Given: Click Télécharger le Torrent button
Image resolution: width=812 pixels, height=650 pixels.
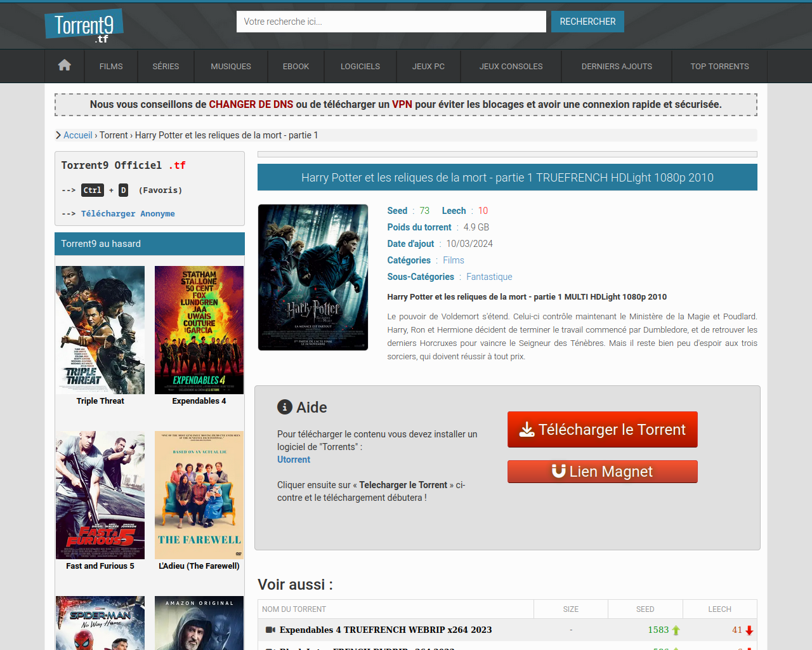Looking at the screenshot, I should pyautogui.click(x=603, y=430).
